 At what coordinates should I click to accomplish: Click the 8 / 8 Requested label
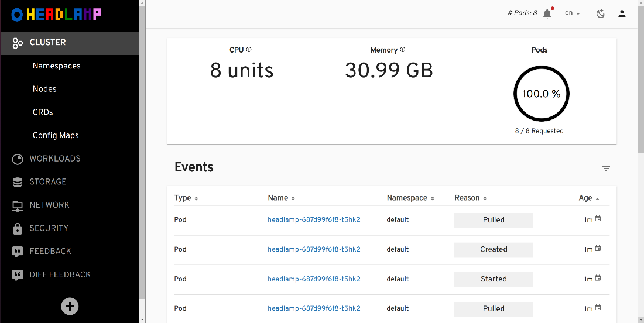point(539,131)
